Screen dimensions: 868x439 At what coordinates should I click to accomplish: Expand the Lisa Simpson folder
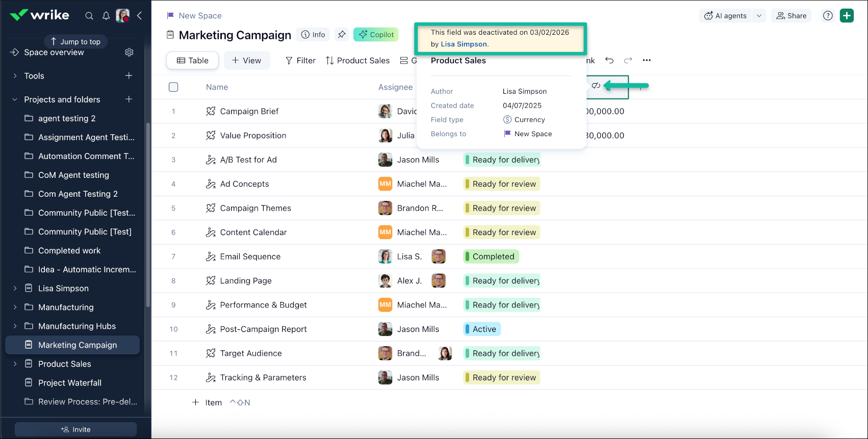15,288
